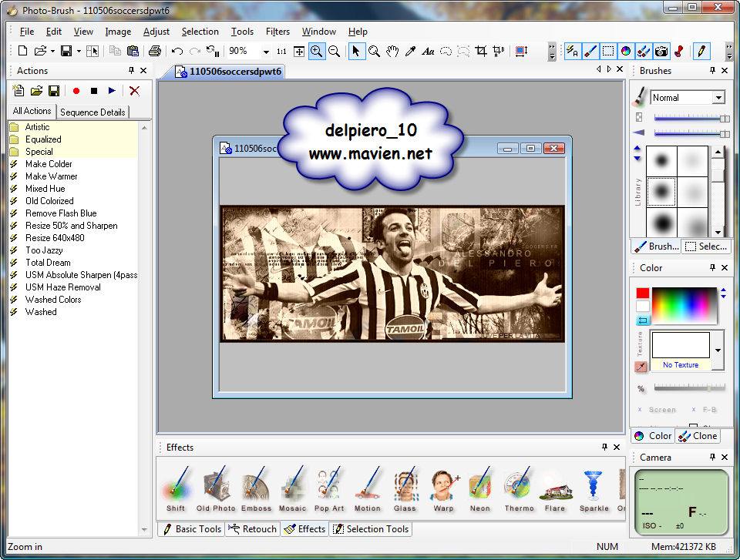Toggle the Color panel toolbar button
The width and height of the screenshot is (740, 560).
point(626,51)
